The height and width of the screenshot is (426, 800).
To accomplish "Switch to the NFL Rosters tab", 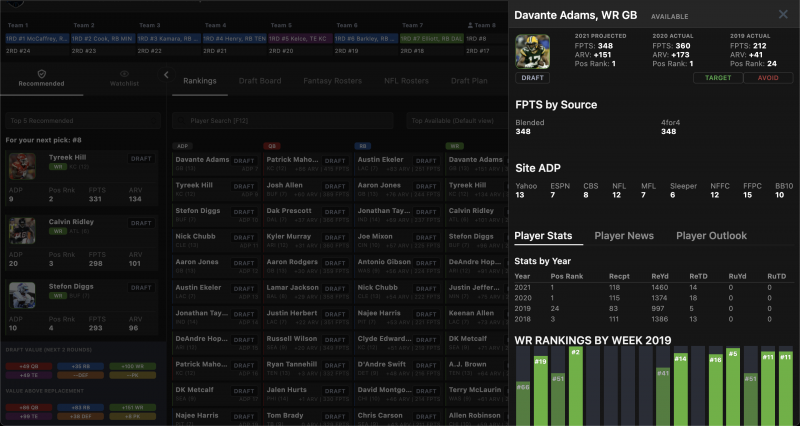I will [406, 81].
